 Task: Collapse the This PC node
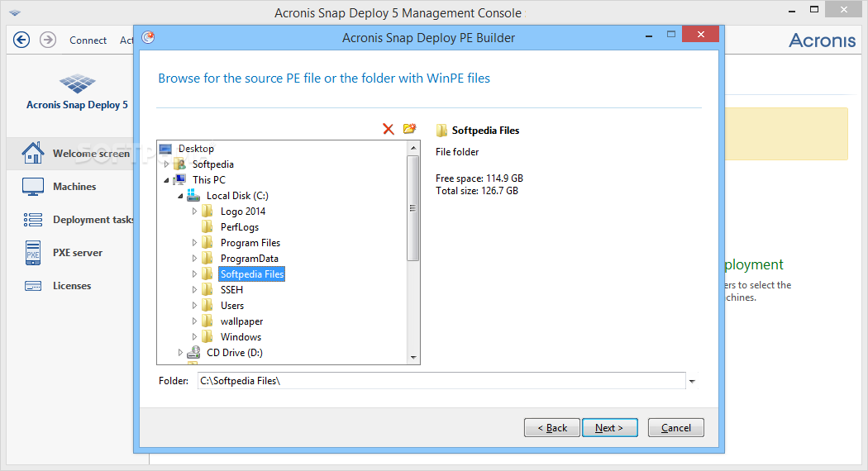pos(166,180)
